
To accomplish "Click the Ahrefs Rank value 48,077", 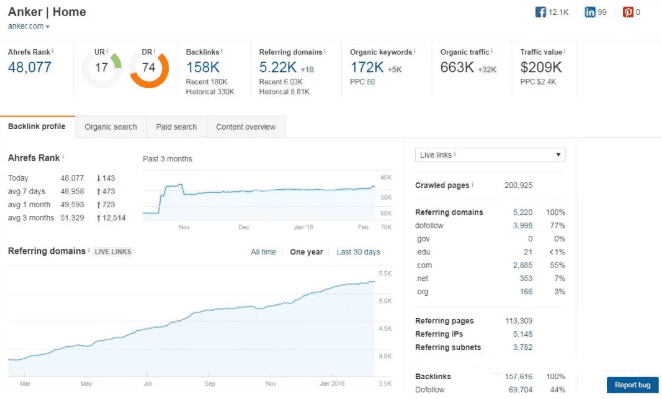I will tap(30, 67).
